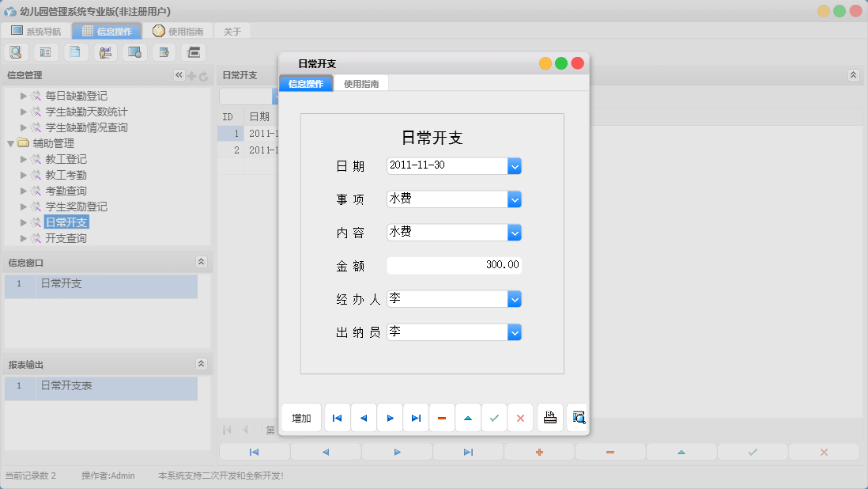The image size is (868, 489).
Task: Open the 经办人 dropdown
Action: [515, 299]
